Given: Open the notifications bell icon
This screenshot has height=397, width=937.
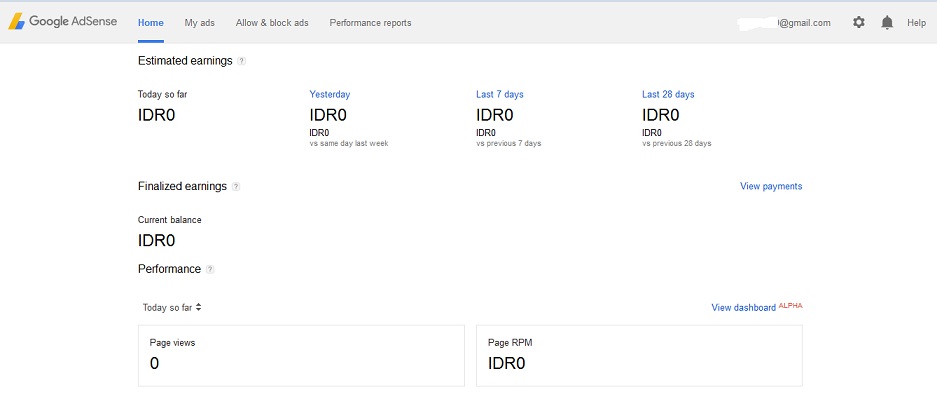Looking at the screenshot, I should tap(887, 23).
